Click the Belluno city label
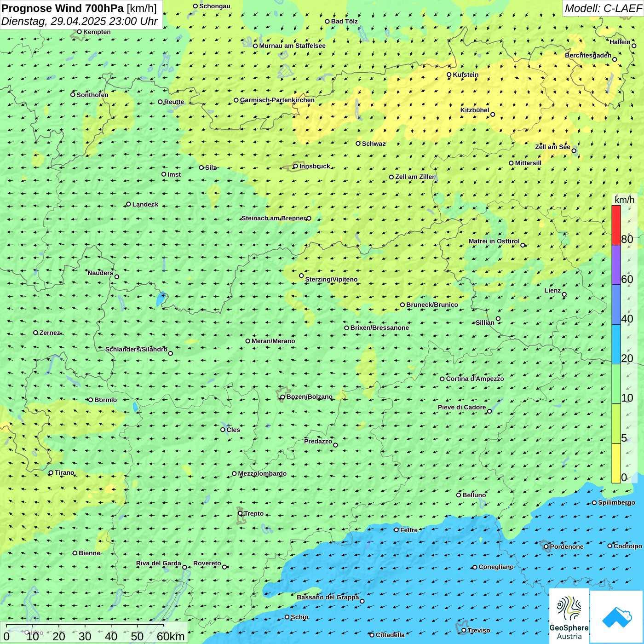This screenshot has height=644, width=644. [474, 495]
